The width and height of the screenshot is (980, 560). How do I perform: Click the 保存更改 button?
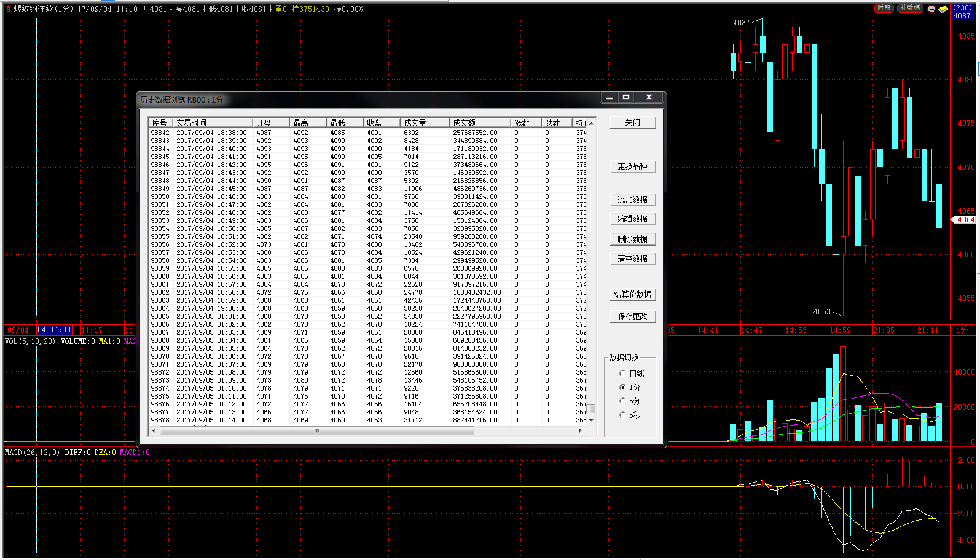[x=632, y=316]
